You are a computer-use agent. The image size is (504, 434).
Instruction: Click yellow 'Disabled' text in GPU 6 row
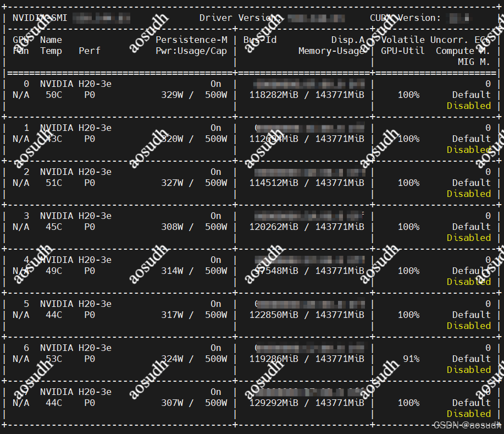469,370
